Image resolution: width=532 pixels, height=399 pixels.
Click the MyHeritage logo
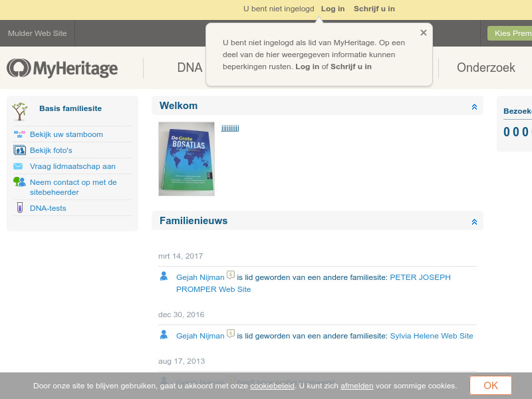[x=61, y=67]
